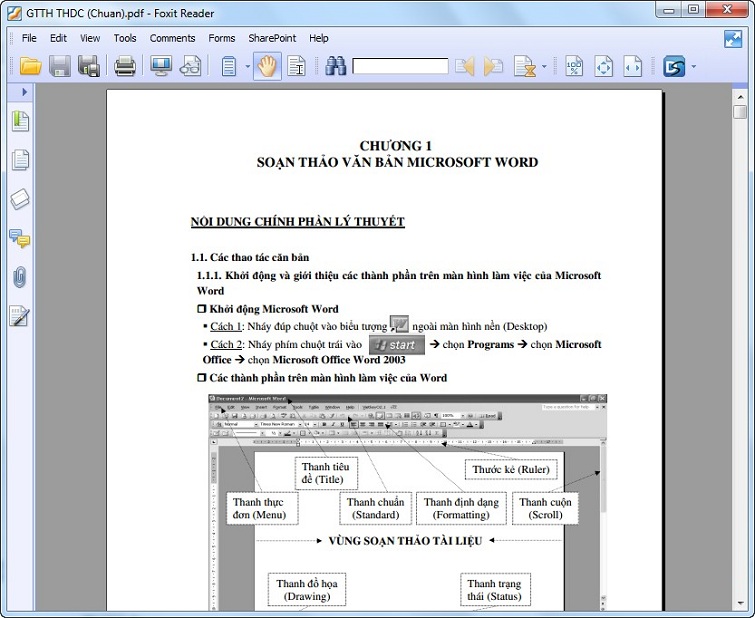Open dropdown arrow beside find options icon
This screenshot has width=755, height=618.
pos(544,68)
